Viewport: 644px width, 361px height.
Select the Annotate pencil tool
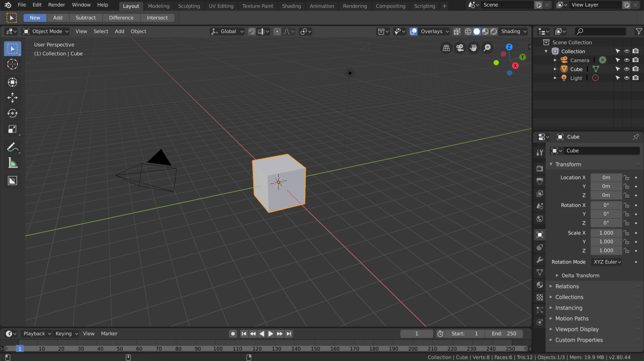[x=13, y=147]
